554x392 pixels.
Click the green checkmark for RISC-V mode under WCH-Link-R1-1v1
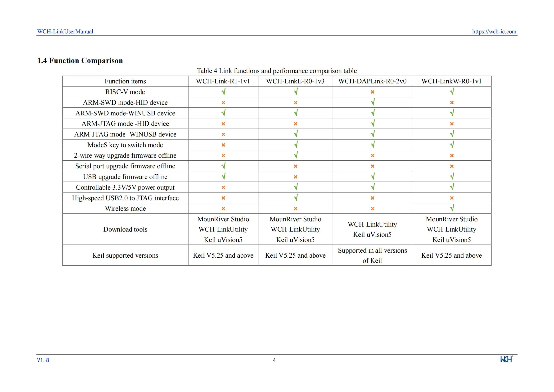tap(223, 91)
